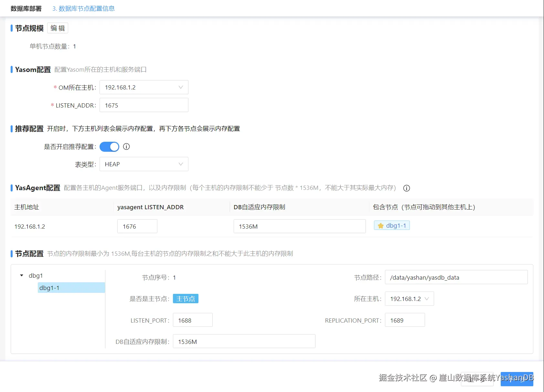Click the info icon beside recommended-config switch
Viewport: 544px width, 392px height.
[126, 147]
